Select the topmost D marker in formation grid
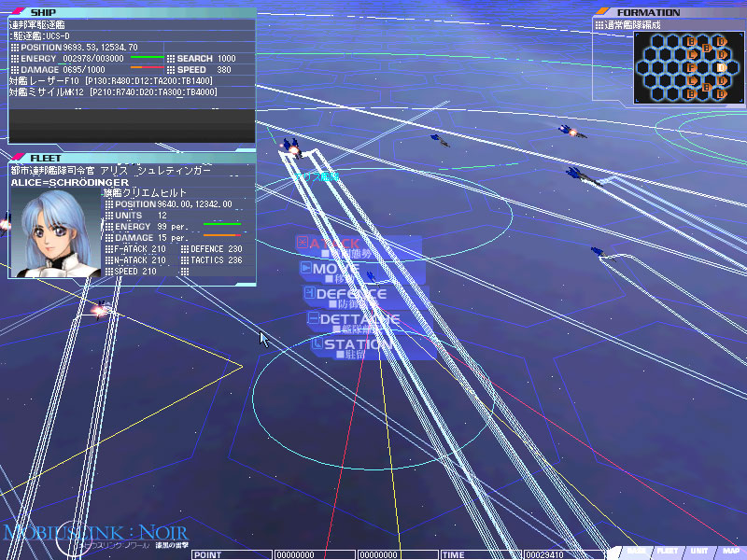The image size is (747, 560). [x=721, y=42]
